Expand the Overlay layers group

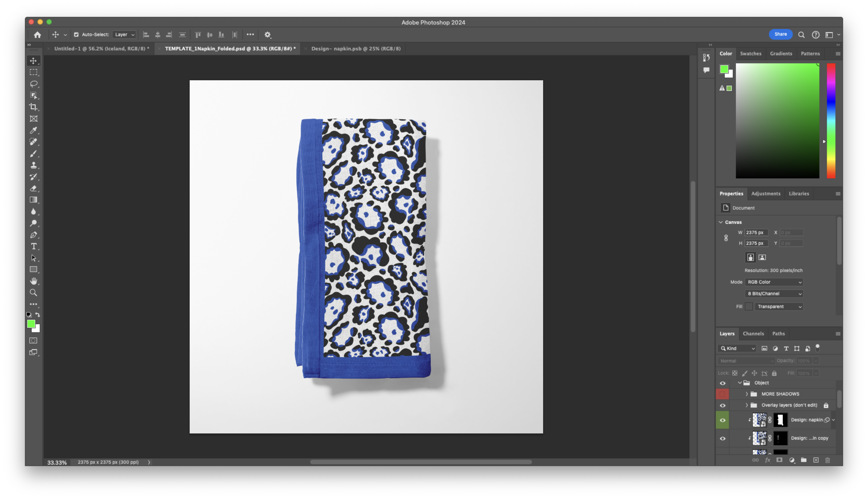point(747,405)
